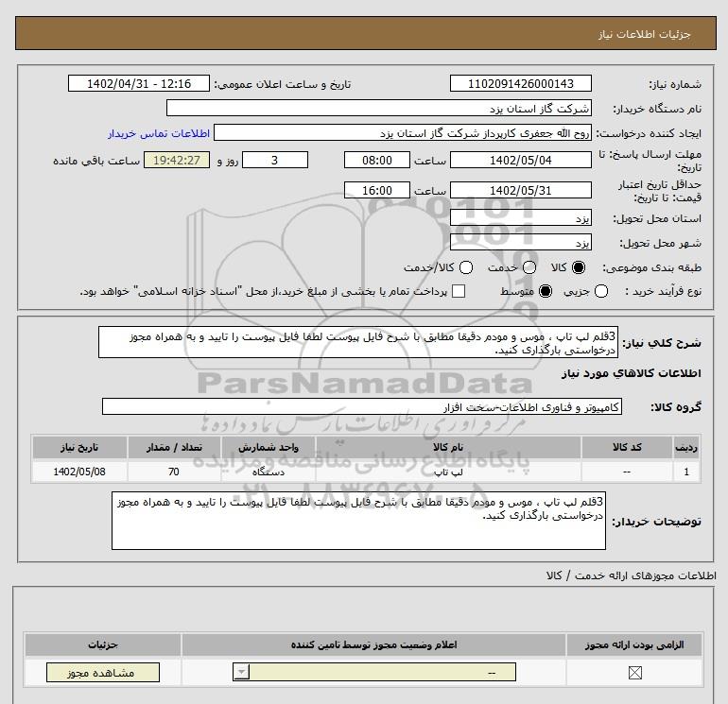This screenshot has width=728, height=704.
Task: Click the unit cell دستگاه
Action: tap(268, 472)
